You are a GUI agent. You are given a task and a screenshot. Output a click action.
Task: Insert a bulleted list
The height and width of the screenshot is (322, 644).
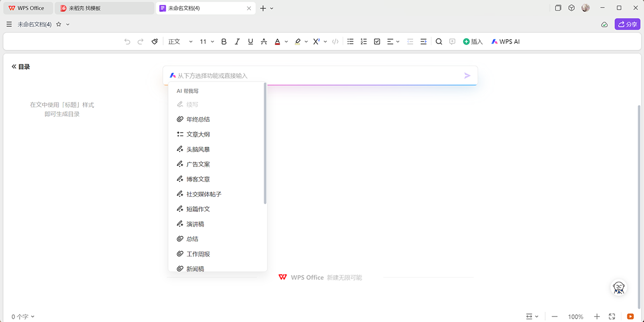[x=350, y=41]
